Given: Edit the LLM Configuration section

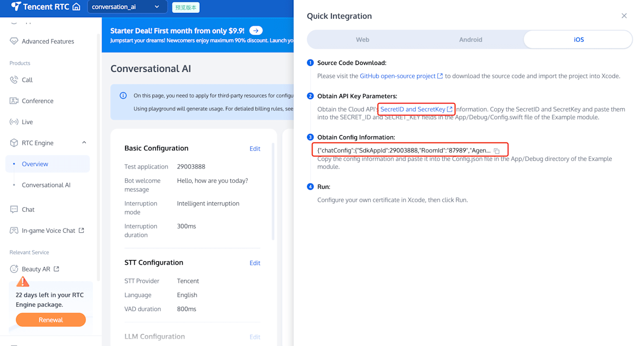Looking at the screenshot, I should click(x=255, y=337).
